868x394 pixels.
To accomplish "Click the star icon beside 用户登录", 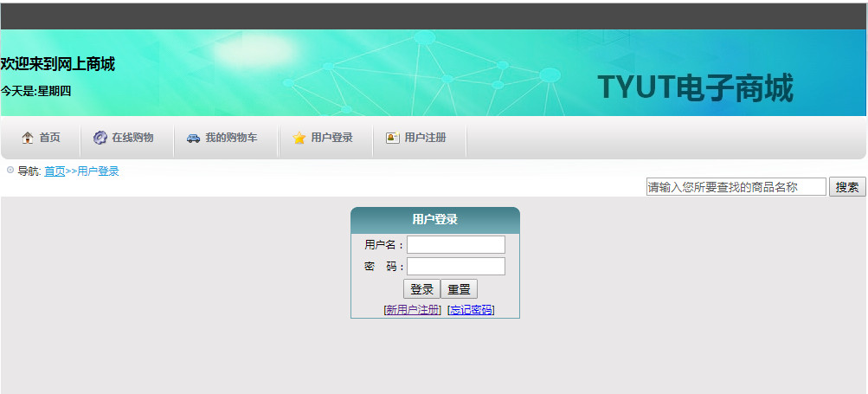I will tap(299, 138).
